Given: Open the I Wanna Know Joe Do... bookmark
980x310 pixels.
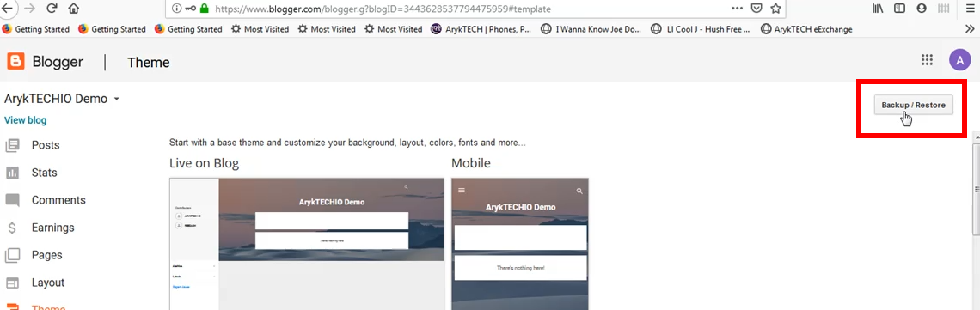Looking at the screenshot, I should coord(591,29).
